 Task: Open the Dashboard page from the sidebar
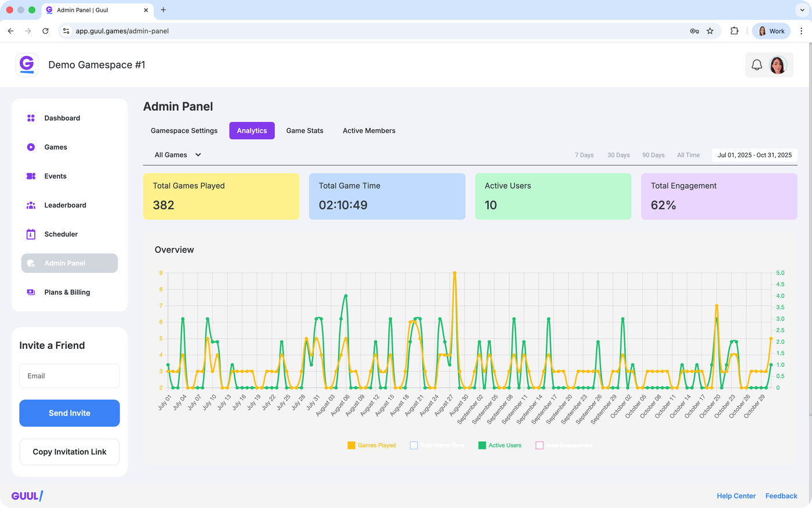point(62,118)
